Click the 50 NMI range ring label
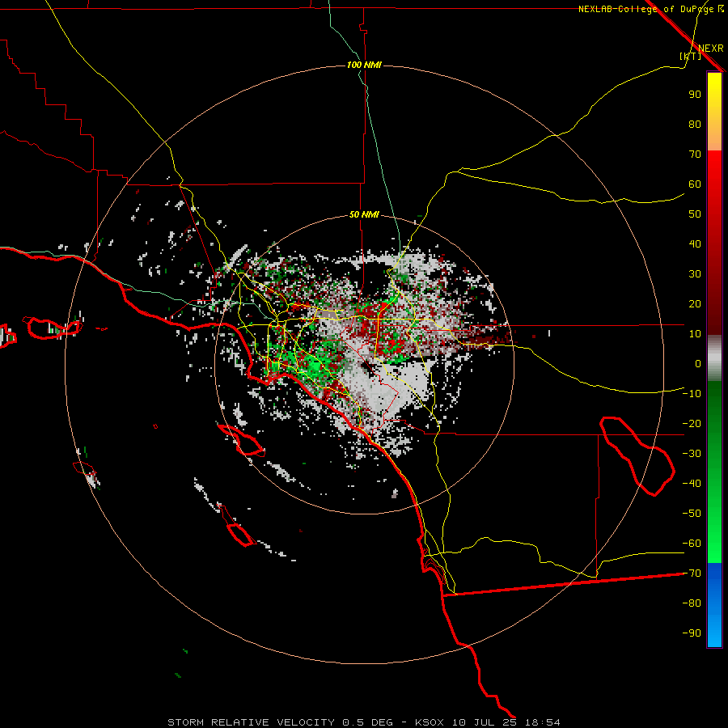728x728 pixels. [363, 214]
